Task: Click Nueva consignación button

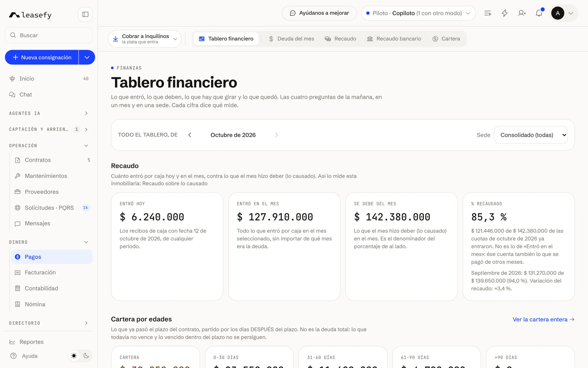Action: pos(42,57)
